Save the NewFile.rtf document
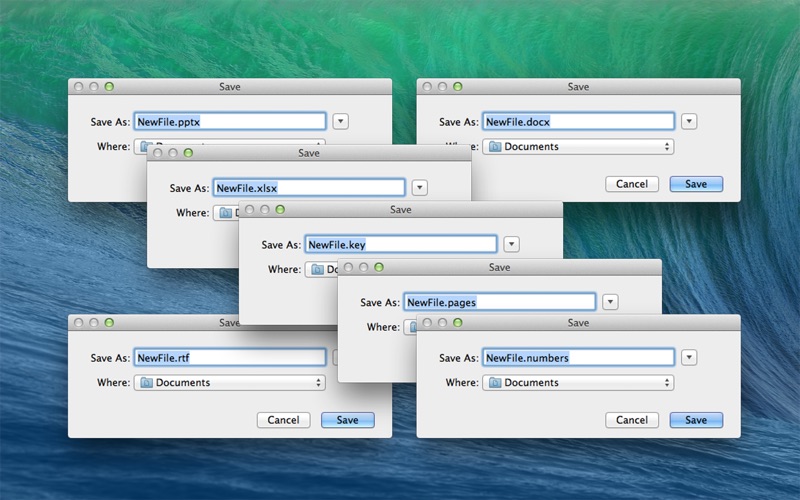The height and width of the screenshot is (500, 800). coord(347,420)
